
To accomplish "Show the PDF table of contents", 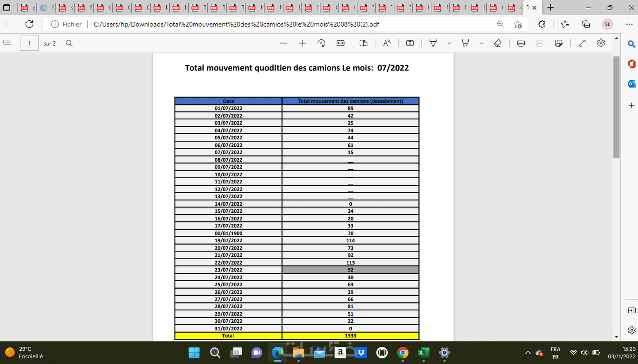I will point(7,43).
